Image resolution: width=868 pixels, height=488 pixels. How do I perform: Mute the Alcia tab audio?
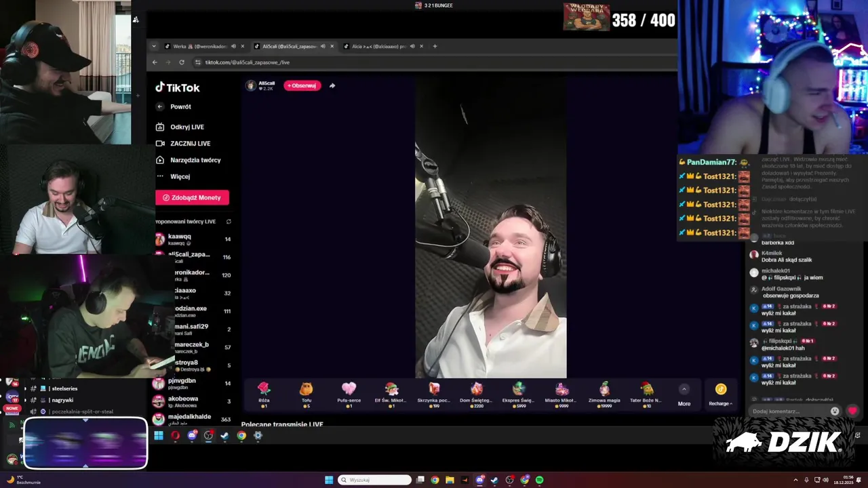click(x=412, y=46)
